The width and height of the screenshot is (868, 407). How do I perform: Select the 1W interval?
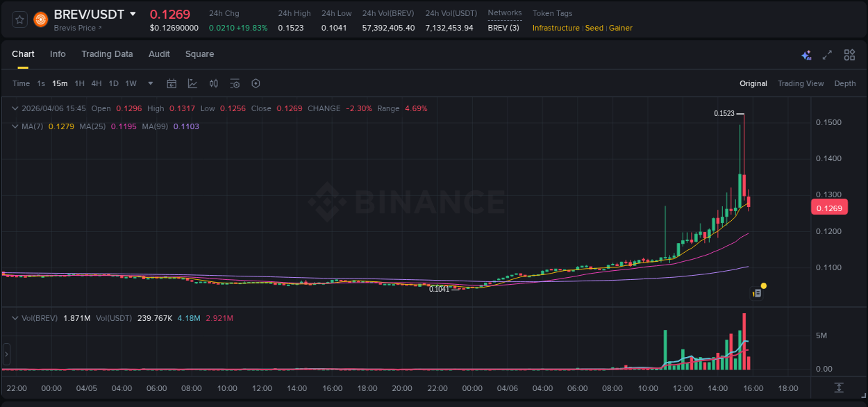click(x=131, y=83)
